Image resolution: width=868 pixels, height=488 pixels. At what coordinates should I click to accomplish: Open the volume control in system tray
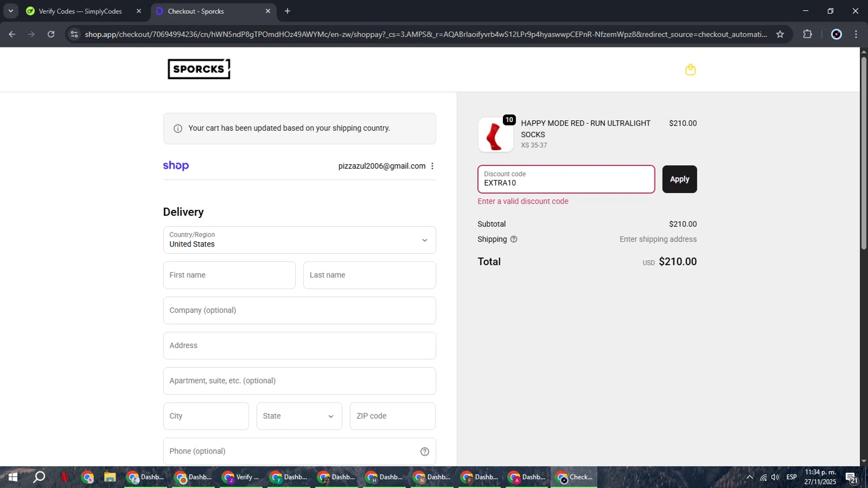click(x=775, y=478)
